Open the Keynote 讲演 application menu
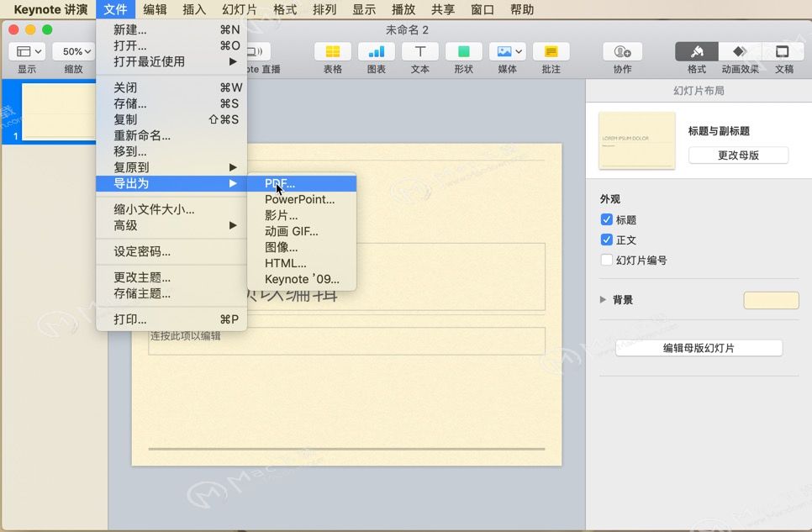The width and height of the screenshot is (812, 532). click(x=50, y=9)
